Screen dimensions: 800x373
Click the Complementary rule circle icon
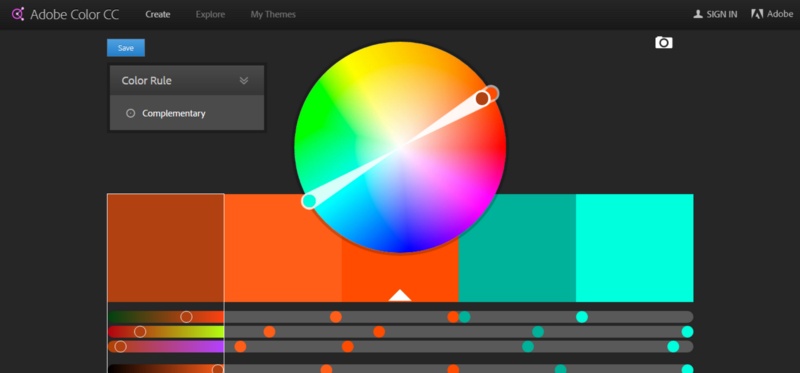point(131,113)
